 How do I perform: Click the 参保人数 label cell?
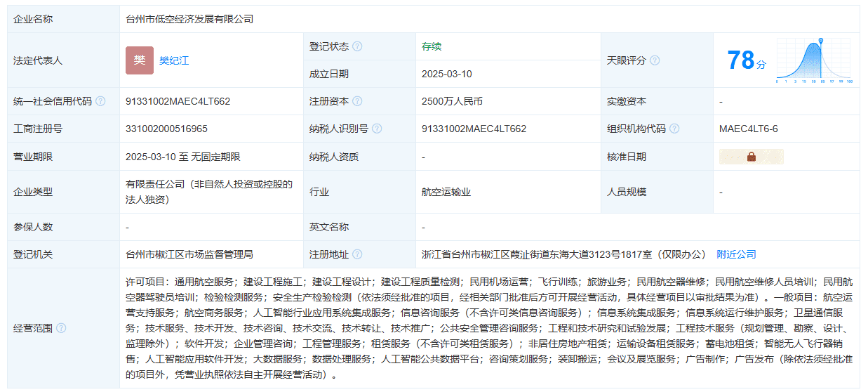click(63, 227)
